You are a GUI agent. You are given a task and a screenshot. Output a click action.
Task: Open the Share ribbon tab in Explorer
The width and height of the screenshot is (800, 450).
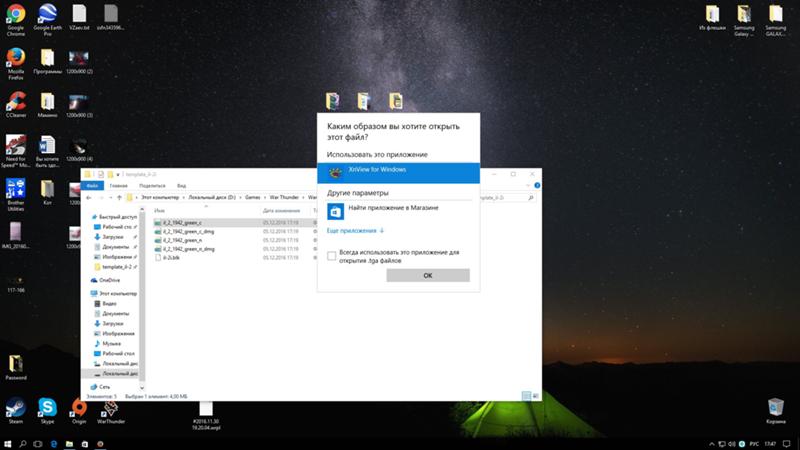[x=152, y=186]
